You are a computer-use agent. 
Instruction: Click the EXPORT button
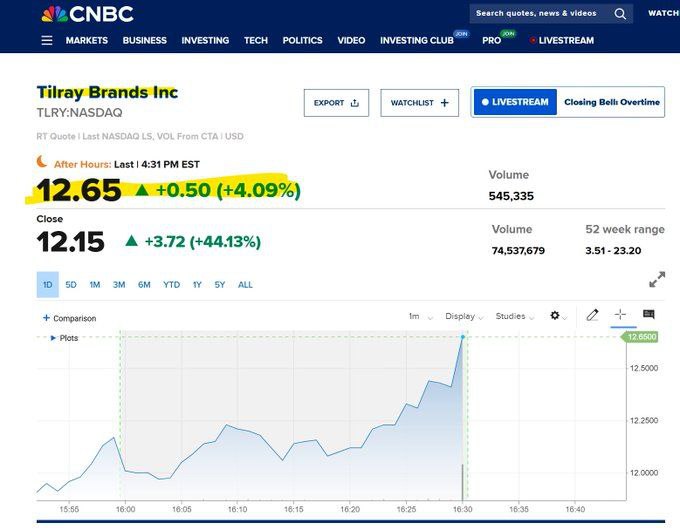click(336, 103)
